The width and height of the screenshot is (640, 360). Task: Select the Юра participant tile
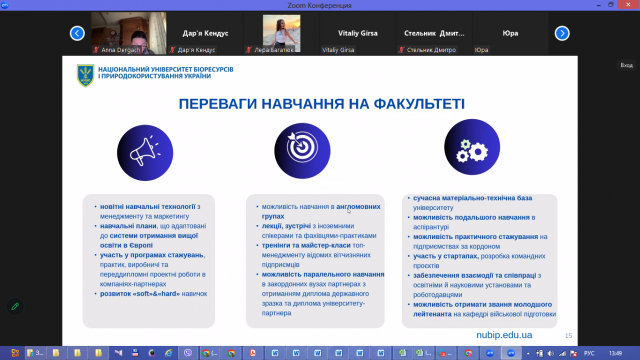point(510,33)
